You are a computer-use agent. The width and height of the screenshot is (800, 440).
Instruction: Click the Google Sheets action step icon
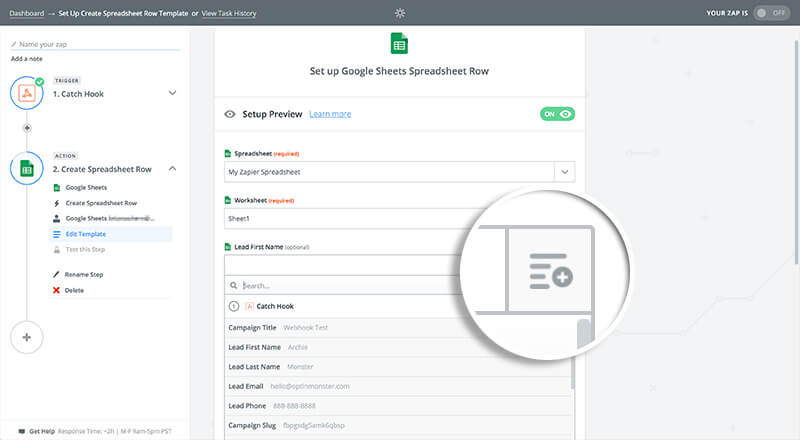coord(27,168)
